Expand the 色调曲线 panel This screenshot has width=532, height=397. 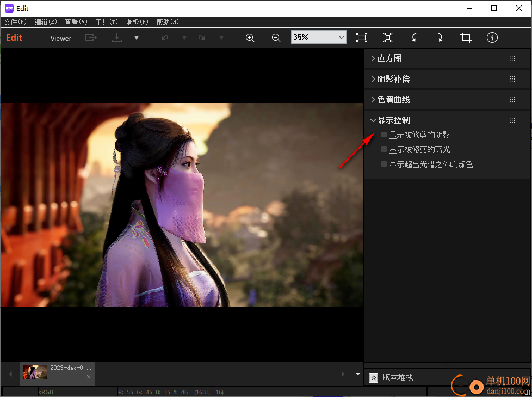[373, 100]
